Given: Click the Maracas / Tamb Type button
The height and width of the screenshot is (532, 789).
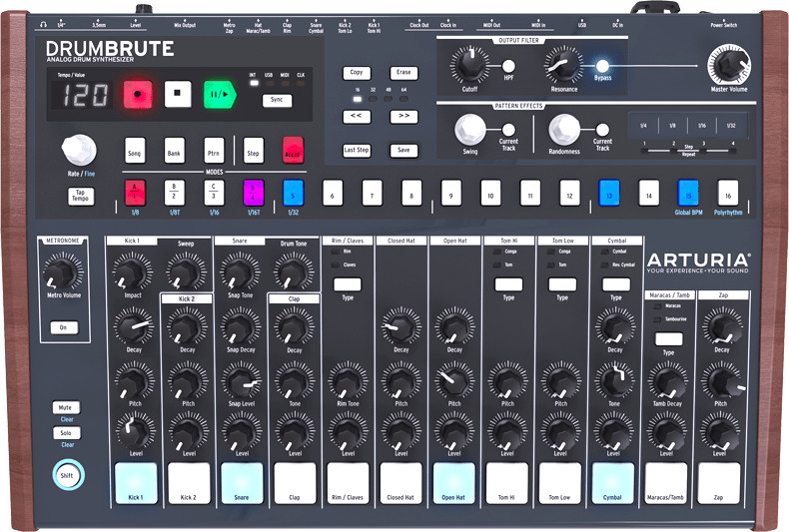Looking at the screenshot, I should coord(669,338).
